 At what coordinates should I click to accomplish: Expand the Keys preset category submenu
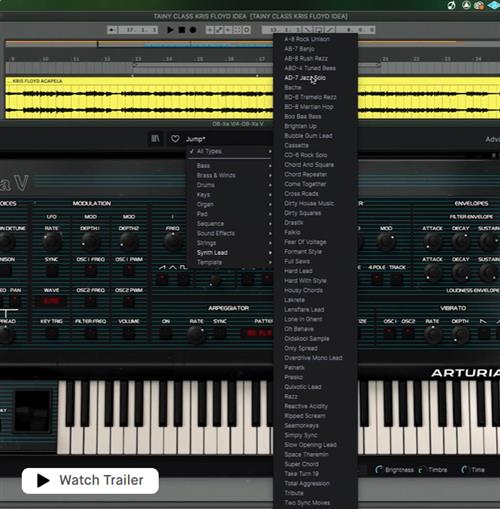230,195
